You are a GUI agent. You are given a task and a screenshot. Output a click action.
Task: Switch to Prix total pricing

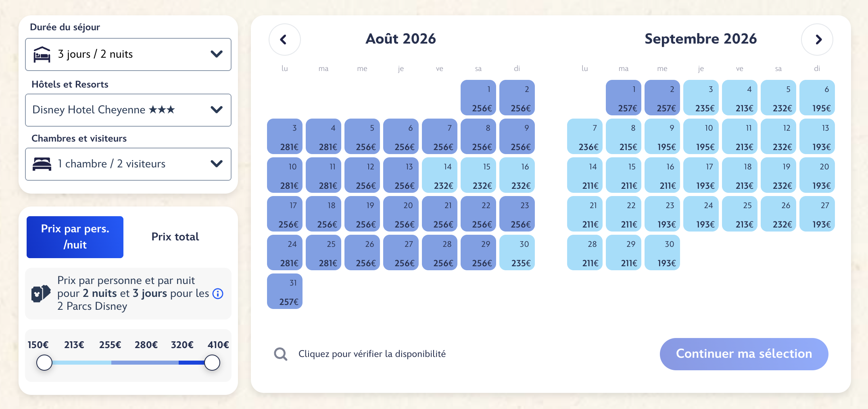(x=175, y=237)
